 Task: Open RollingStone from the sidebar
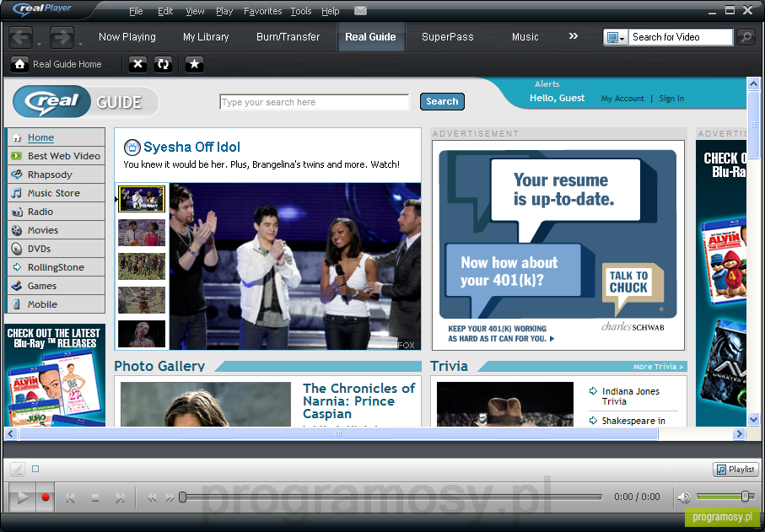point(57,267)
